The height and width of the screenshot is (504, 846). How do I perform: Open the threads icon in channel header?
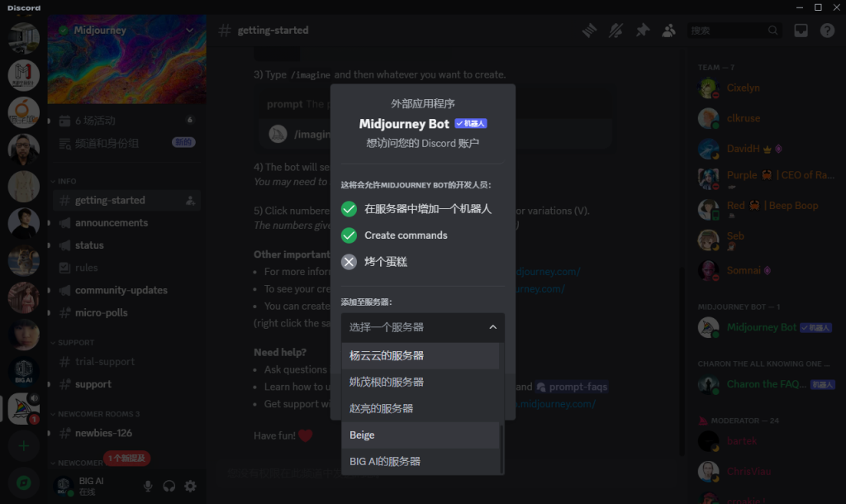point(589,31)
